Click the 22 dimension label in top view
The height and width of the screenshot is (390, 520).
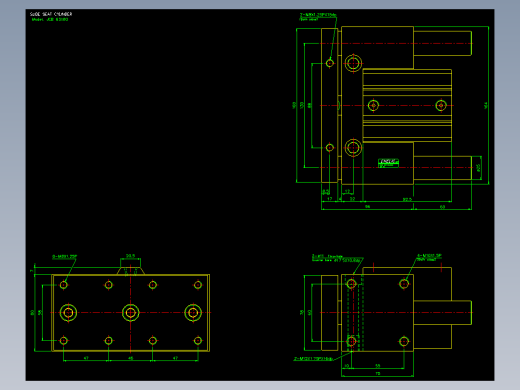[x=352, y=199]
